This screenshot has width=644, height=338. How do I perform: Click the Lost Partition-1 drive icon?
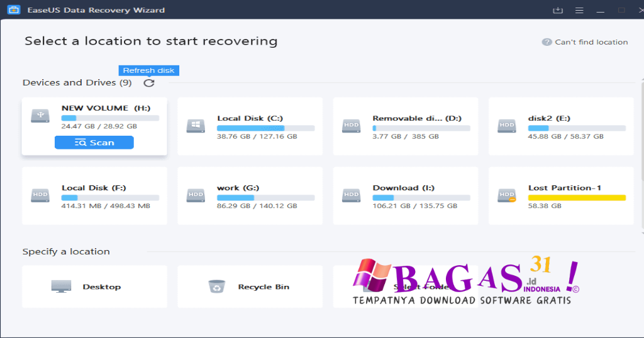pos(507,195)
